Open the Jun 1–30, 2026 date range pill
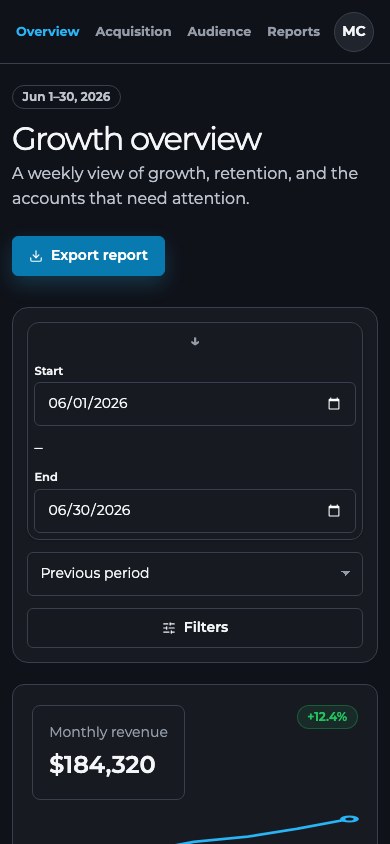390x844 pixels. [66, 97]
